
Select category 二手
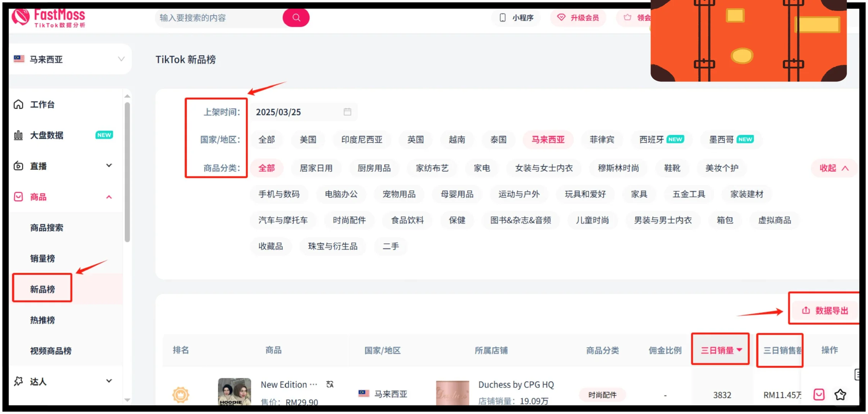pyautogui.click(x=391, y=246)
